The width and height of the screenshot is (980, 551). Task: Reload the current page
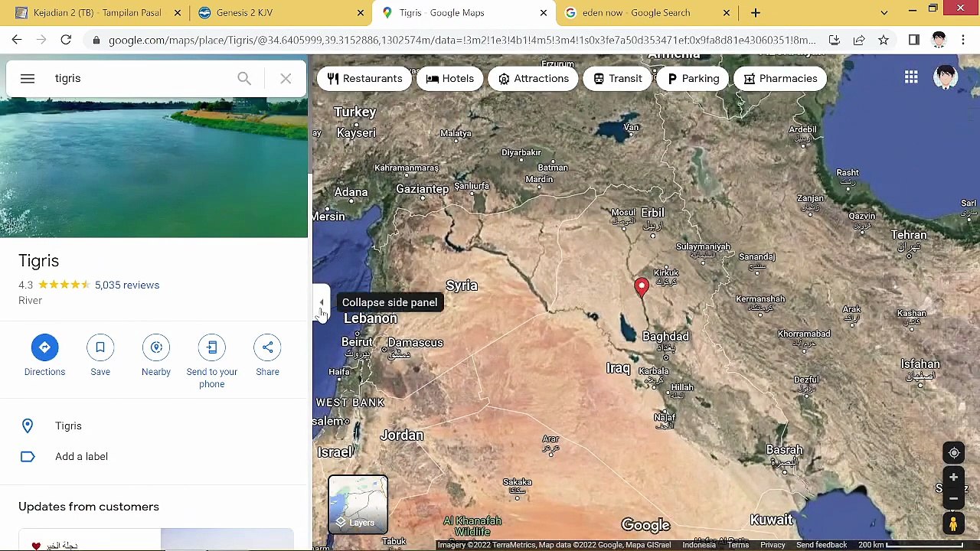[x=66, y=40]
